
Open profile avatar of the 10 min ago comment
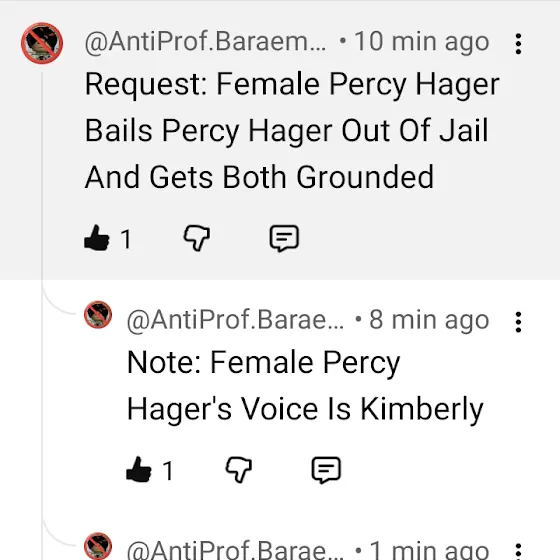tap(42, 43)
